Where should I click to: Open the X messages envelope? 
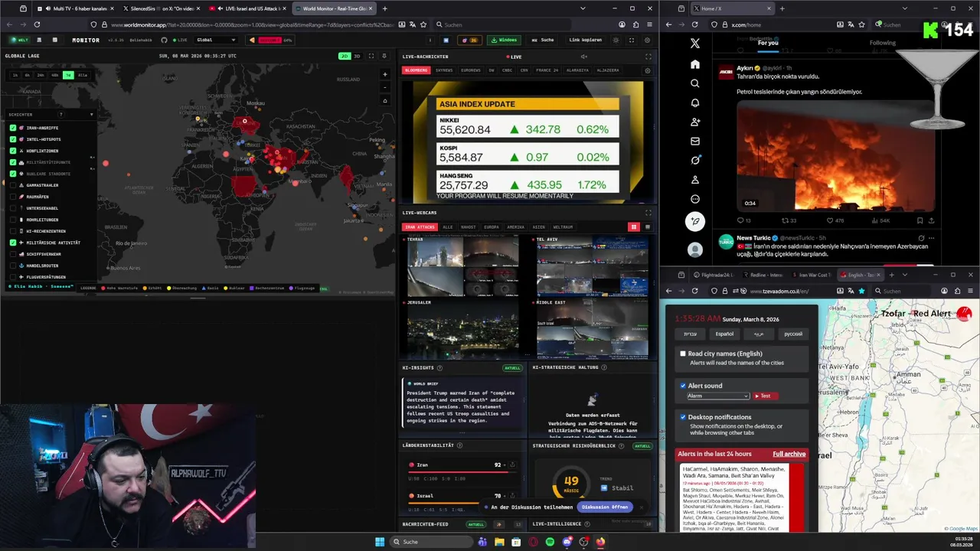point(694,141)
